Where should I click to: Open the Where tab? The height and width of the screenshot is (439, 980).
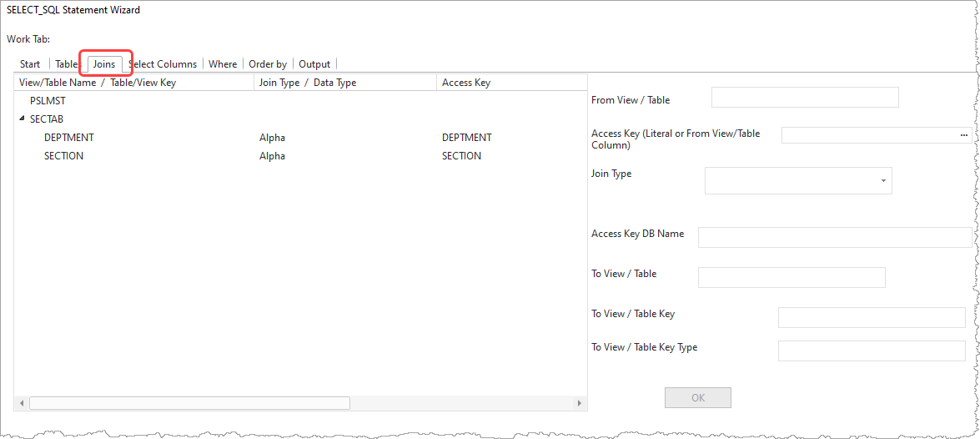[223, 64]
